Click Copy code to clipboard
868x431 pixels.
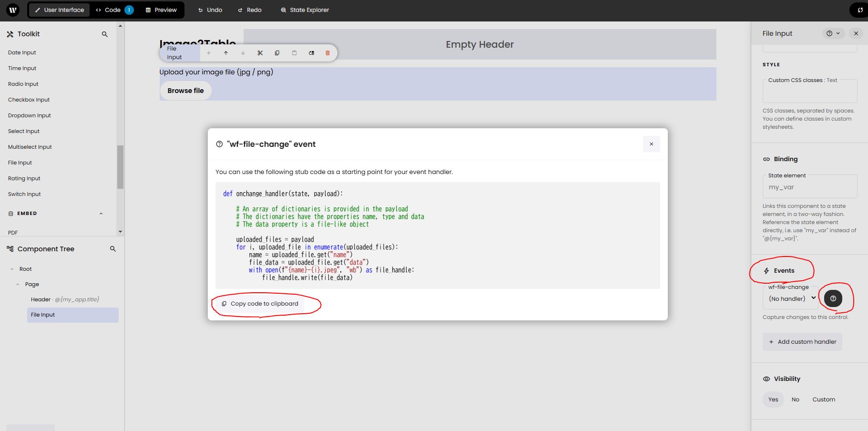coord(260,304)
